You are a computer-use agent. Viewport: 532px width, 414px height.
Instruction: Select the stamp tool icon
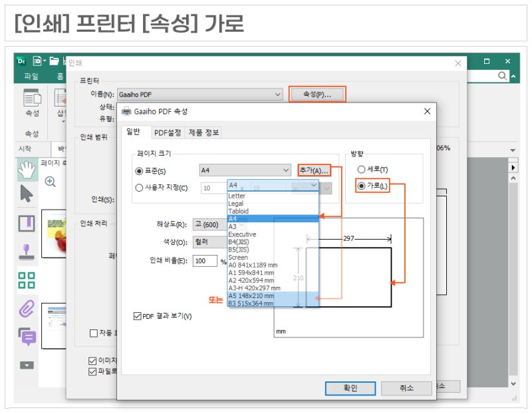(x=27, y=250)
